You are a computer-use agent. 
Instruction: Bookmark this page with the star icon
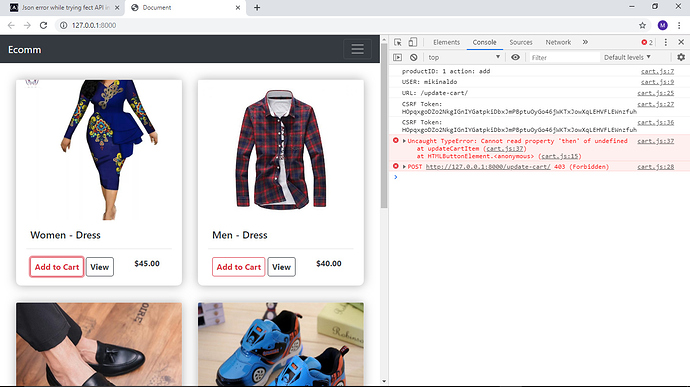(x=642, y=26)
